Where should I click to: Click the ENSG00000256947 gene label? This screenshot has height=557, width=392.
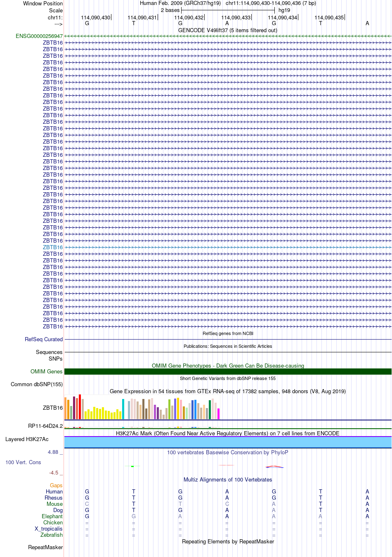click(x=39, y=36)
